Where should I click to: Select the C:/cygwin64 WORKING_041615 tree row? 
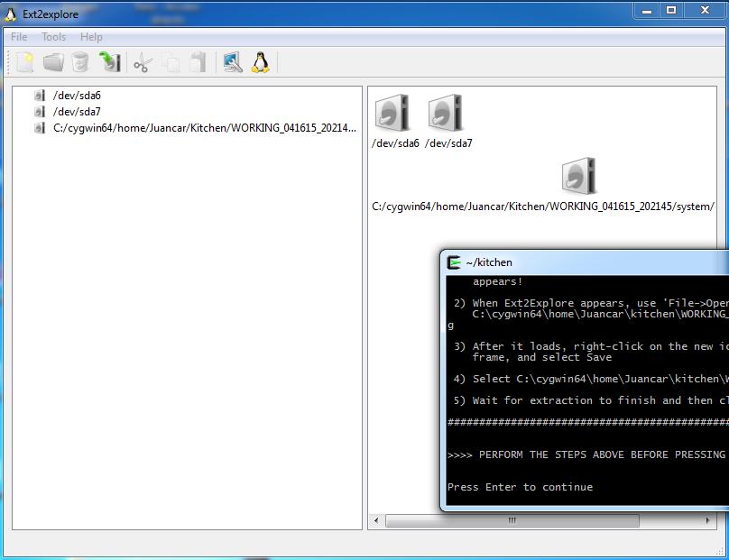tap(205, 128)
